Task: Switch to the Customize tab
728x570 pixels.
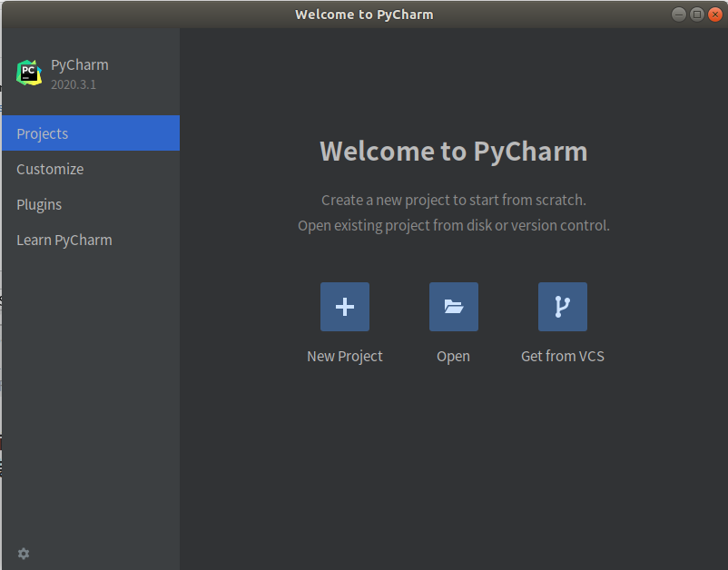Action: (x=91, y=169)
